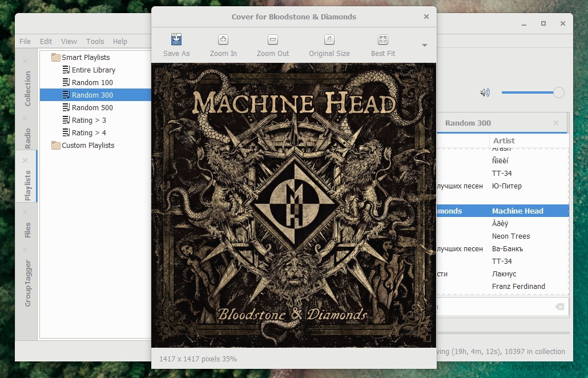Viewport: 588px width, 378px height.
Task: Click the Custom Playlists folder icon
Action: (x=56, y=145)
